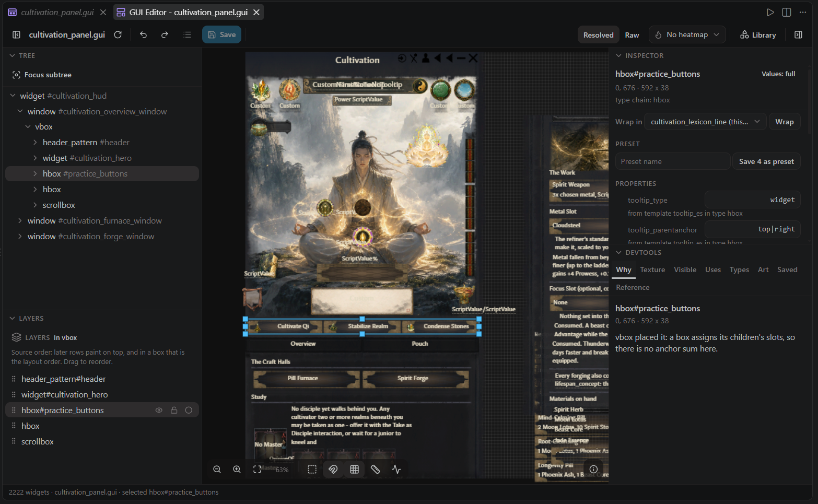Click the Focus subtree target icon
The width and height of the screenshot is (818, 504).
point(16,75)
